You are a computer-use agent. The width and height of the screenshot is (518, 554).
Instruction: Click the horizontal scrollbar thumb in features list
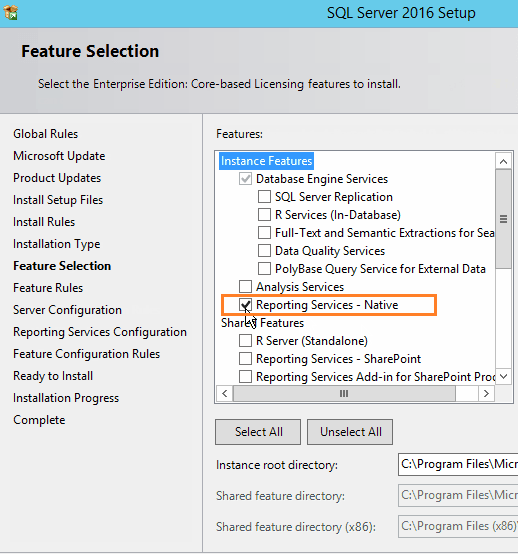(x=344, y=394)
